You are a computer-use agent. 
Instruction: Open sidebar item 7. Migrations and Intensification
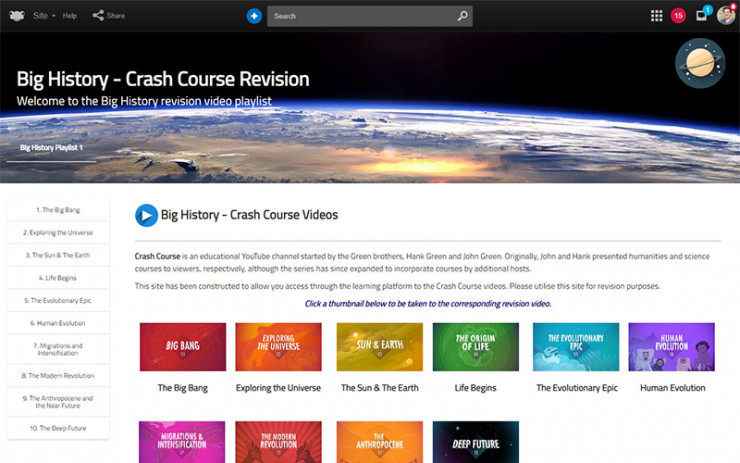coord(58,349)
